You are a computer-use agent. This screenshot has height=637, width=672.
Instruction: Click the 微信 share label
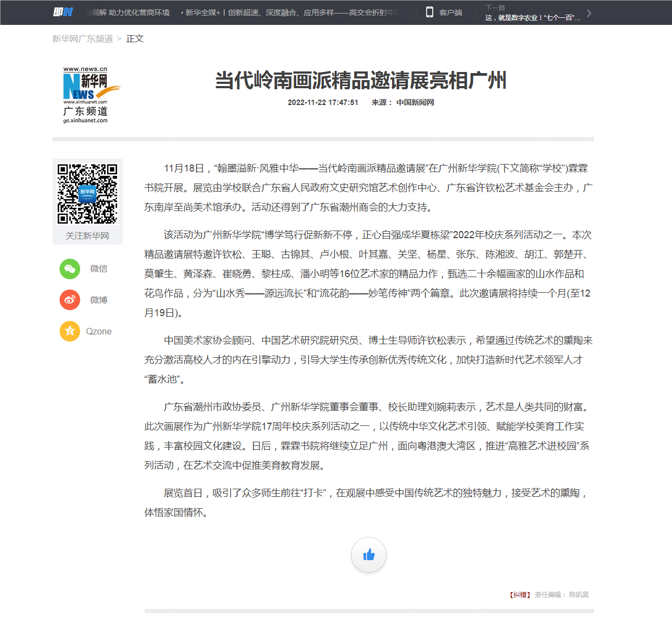coord(99,269)
